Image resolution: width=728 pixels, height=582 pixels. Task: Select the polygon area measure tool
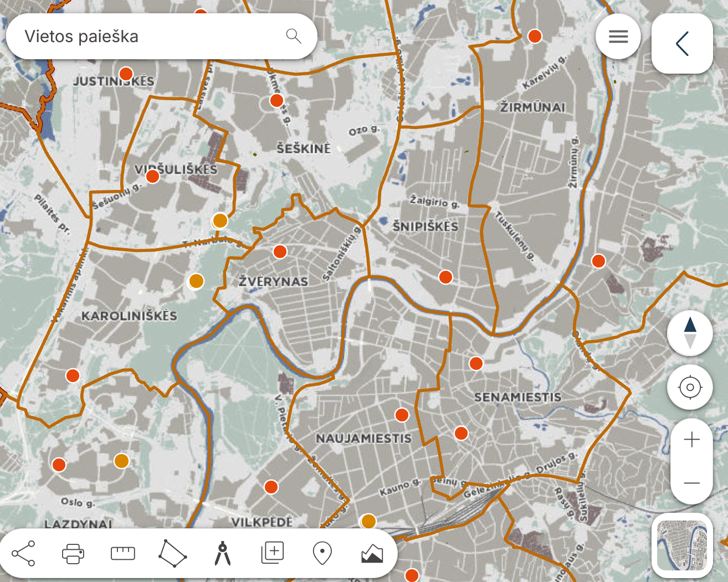[x=172, y=553]
